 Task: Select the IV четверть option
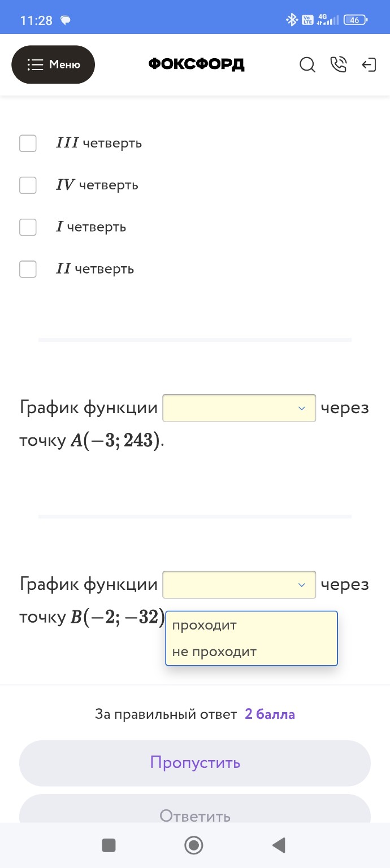[27, 185]
